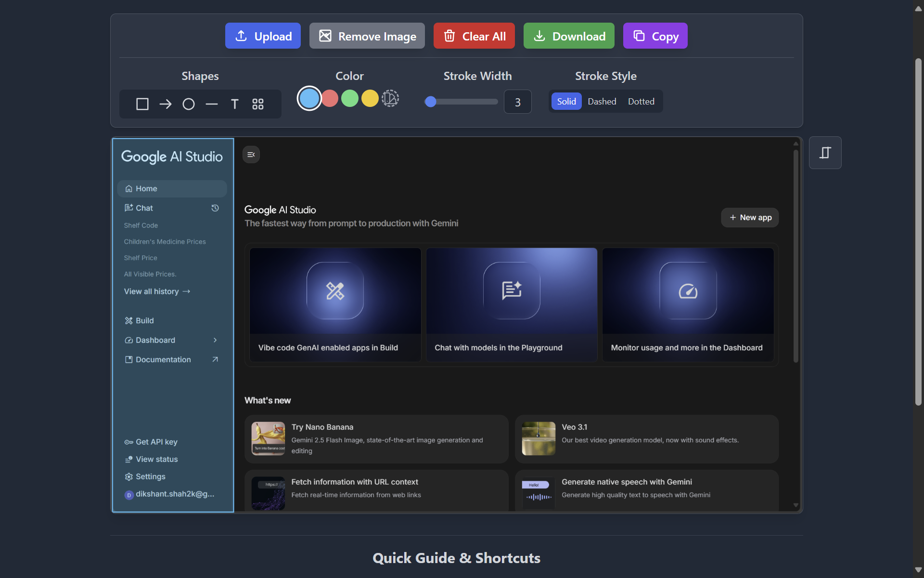924x578 pixels.
Task: Open the custom color picker icon
Action: click(x=390, y=98)
